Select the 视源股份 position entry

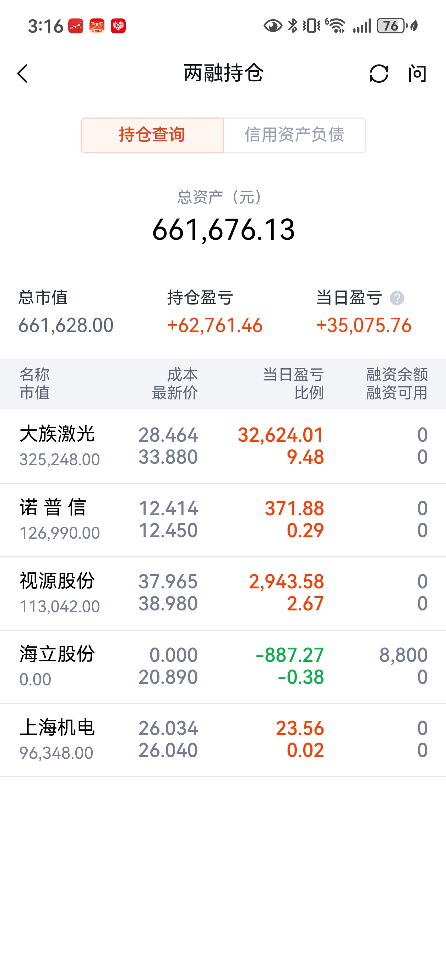click(x=223, y=593)
